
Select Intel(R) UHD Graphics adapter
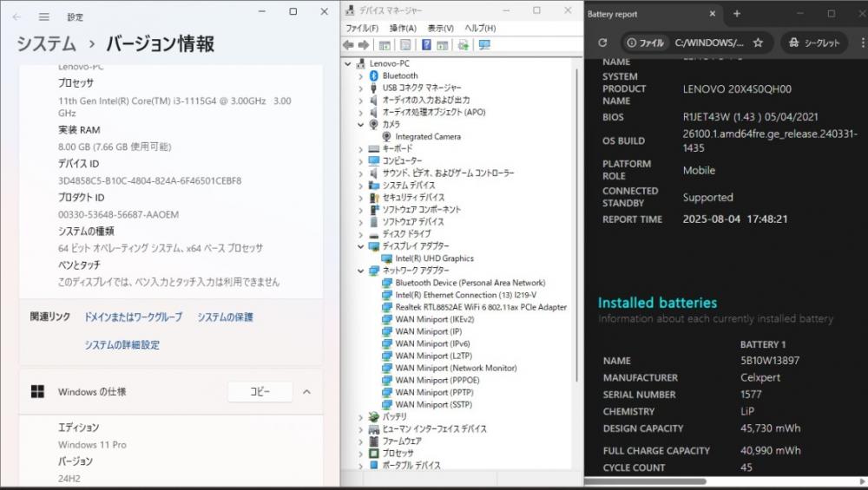coord(434,258)
